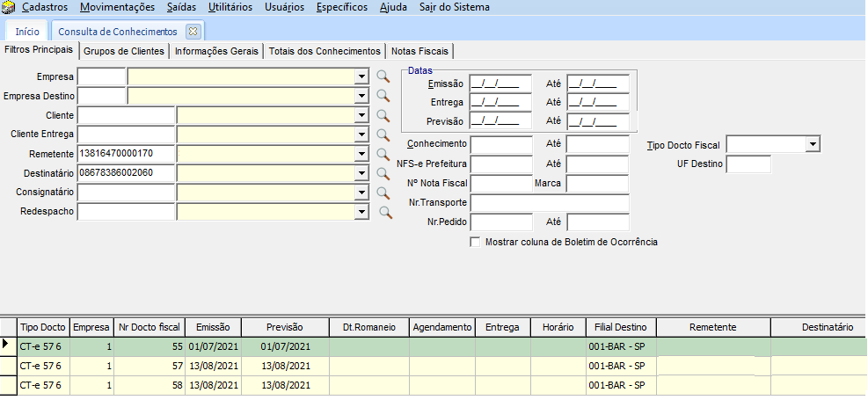
Task: Enable Mostrar coluna de Boletim de Ocorrência
Action: [x=476, y=242]
